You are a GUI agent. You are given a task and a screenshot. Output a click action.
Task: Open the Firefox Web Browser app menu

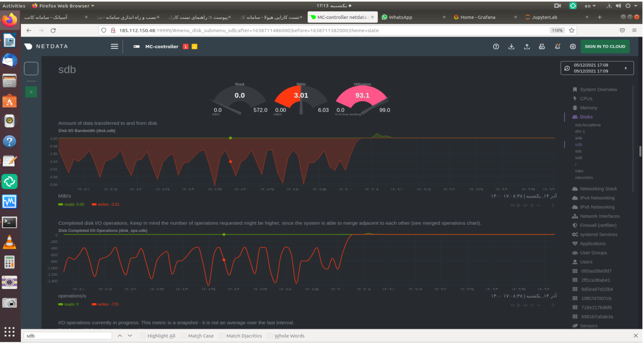pyautogui.click(x=63, y=6)
